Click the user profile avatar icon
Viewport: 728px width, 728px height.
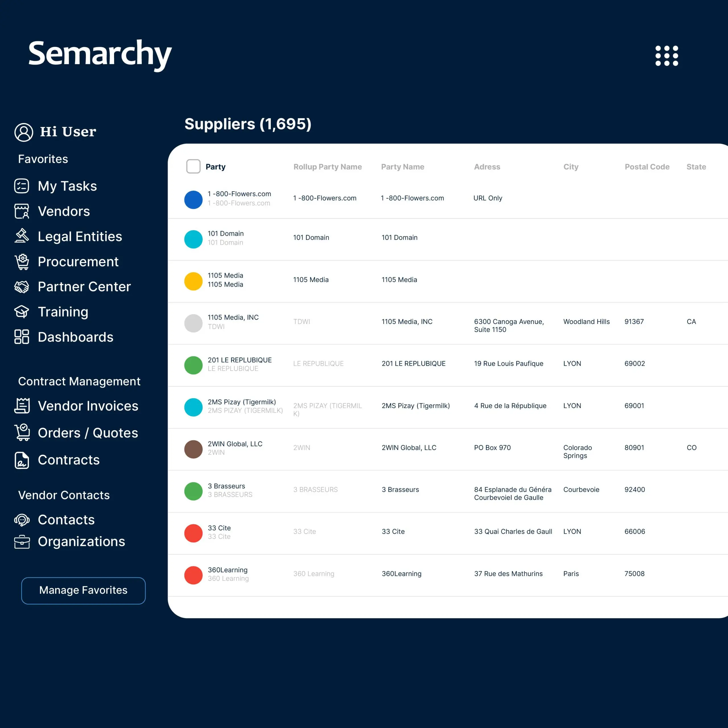pyautogui.click(x=24, y=132)
